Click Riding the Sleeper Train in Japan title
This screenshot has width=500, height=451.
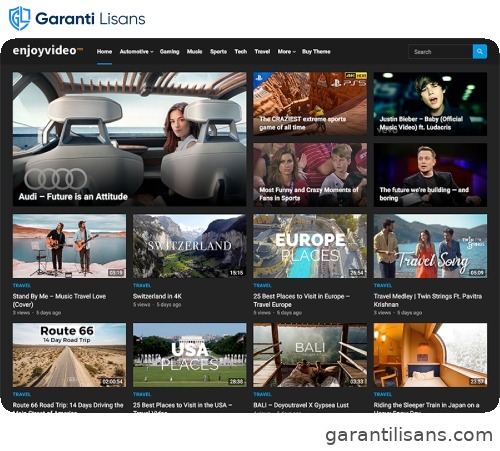click(x=426, y=407)
